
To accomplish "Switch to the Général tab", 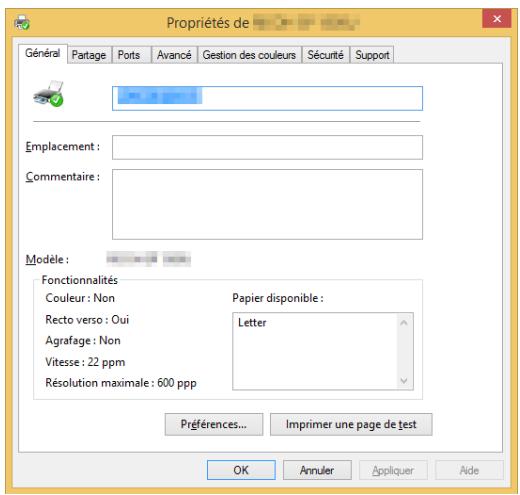I will pyautogui.click(x=43, y=53).
